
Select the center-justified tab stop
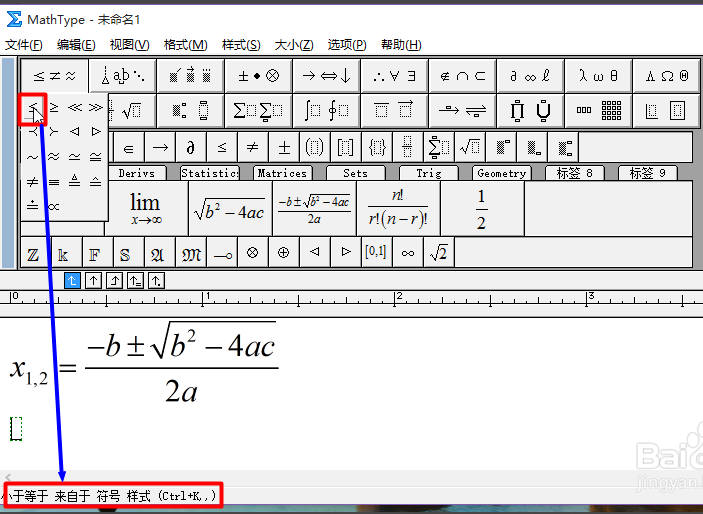(93, 281)
